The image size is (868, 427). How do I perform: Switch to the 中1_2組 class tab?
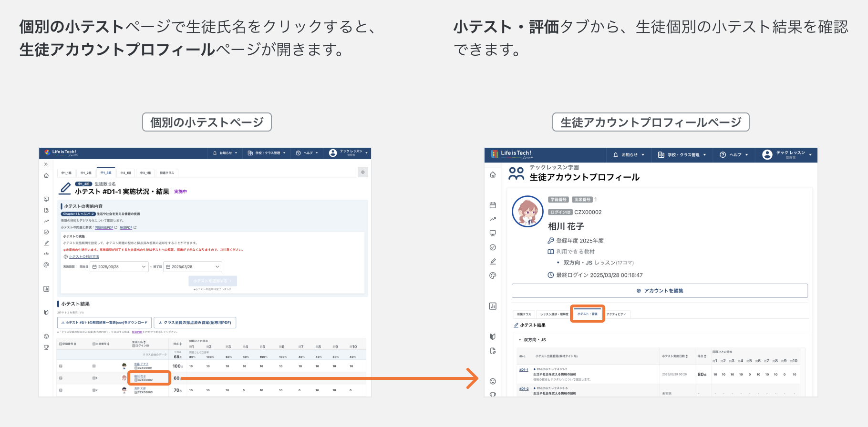pyautogui.click(x=86, y=173)
